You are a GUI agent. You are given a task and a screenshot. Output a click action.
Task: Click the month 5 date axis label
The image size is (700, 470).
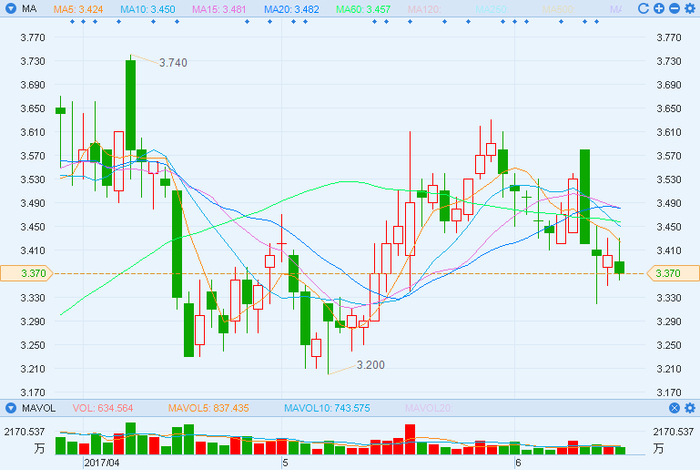285,463
